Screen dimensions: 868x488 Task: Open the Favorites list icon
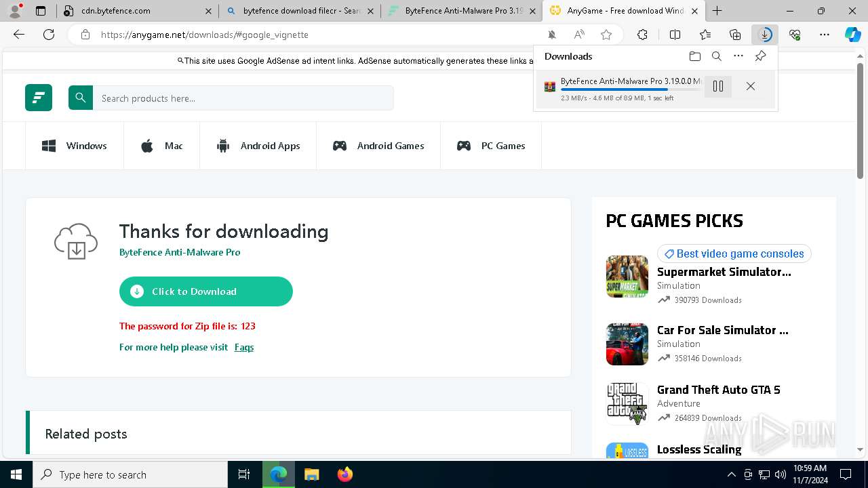point(705,35)
